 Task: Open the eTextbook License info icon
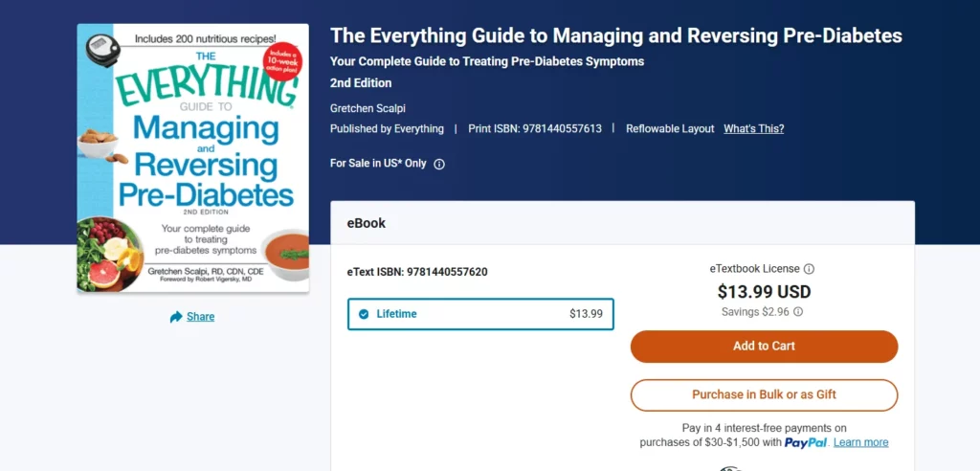tap(809, 269)
